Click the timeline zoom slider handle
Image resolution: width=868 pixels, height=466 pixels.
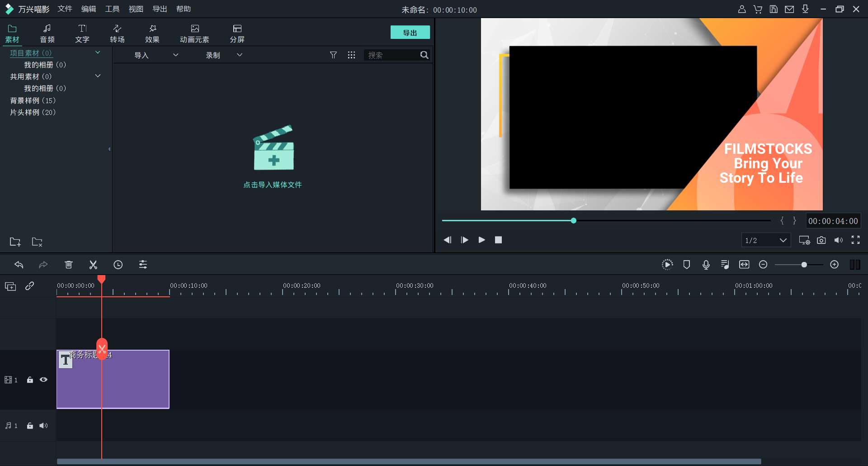(x=804, y=265)
